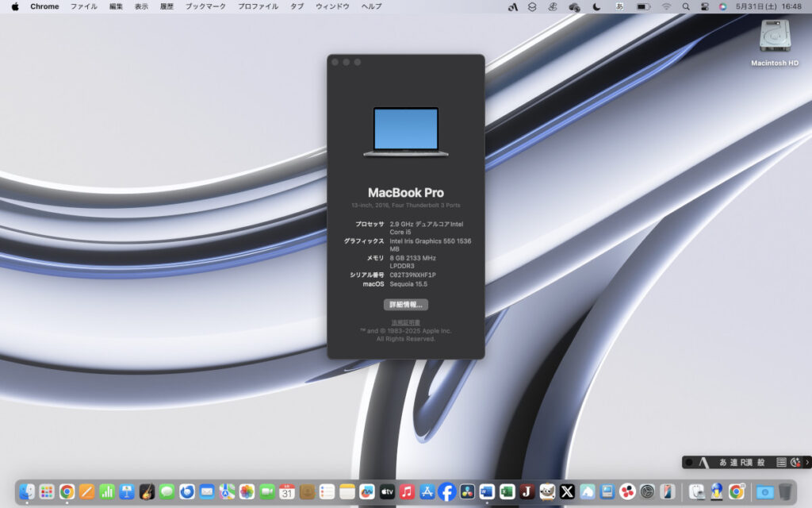Open the プロファイル menu
This screenshot has height=508, width=812.
258,6
